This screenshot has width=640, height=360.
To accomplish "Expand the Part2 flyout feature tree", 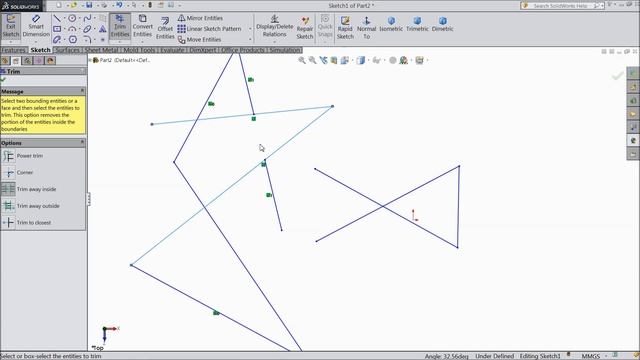I will [x=90, y=60].
